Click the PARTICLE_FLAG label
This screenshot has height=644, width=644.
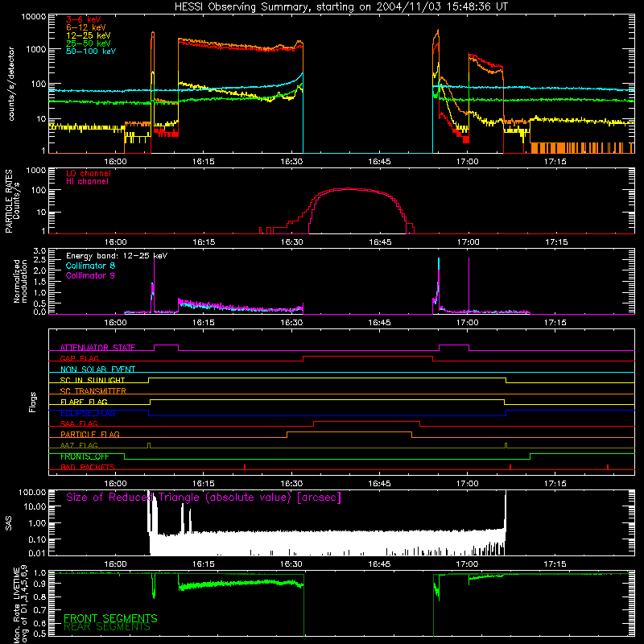click(90, 434)
